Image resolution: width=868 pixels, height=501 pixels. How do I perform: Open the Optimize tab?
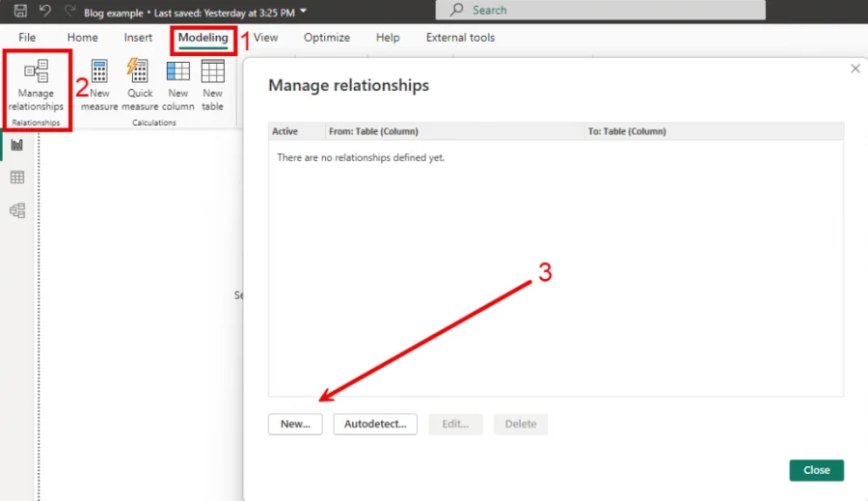327,38
